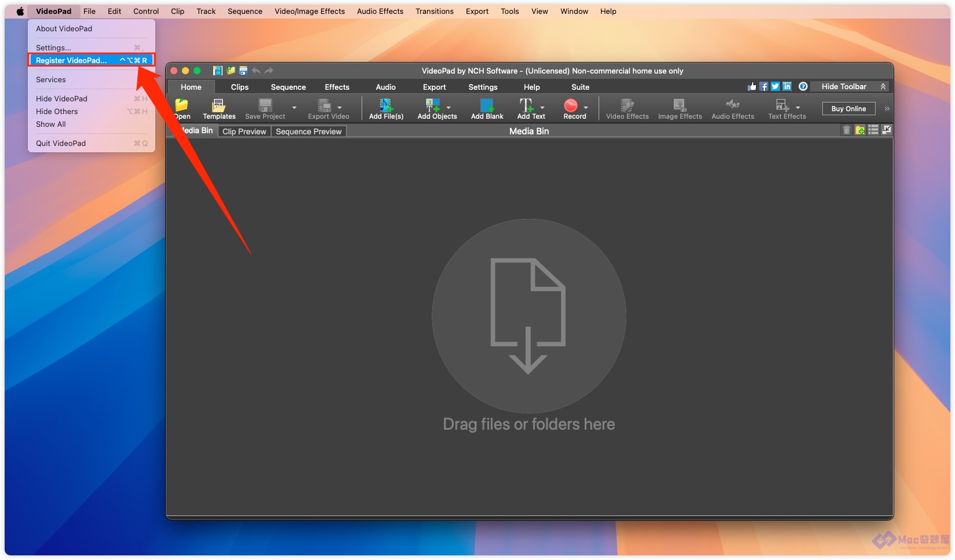Click the trash delete icon in Media Bin
Viewport: 955px width, 560px height.
tap(847, 130)
